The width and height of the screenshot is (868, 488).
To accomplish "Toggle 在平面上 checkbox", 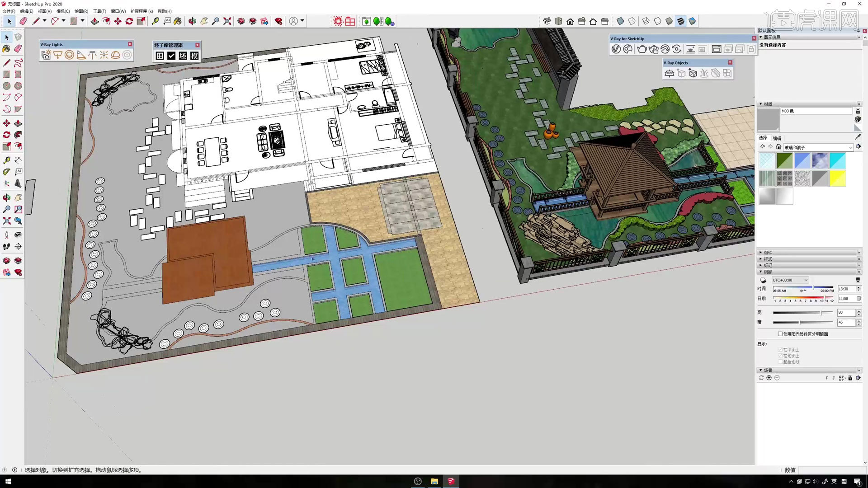I will [780, 350].
